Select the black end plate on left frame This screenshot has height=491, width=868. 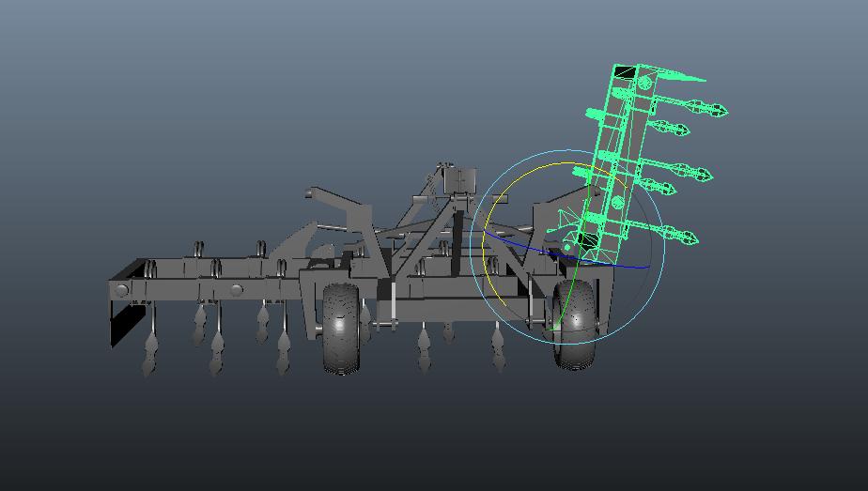pyautogui.click(x=120, y=324)
